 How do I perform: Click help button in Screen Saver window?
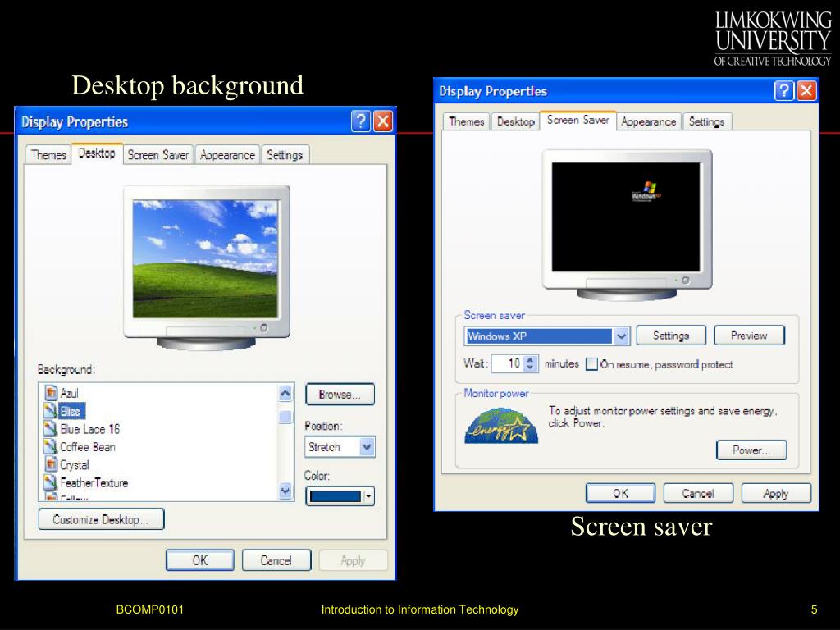click(783, 90)
